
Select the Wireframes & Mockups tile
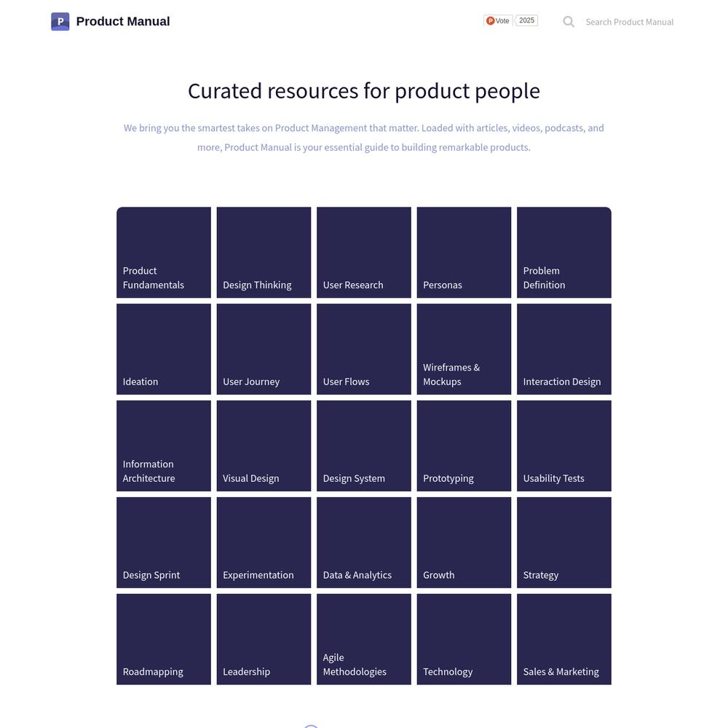[x=464, y=349]
